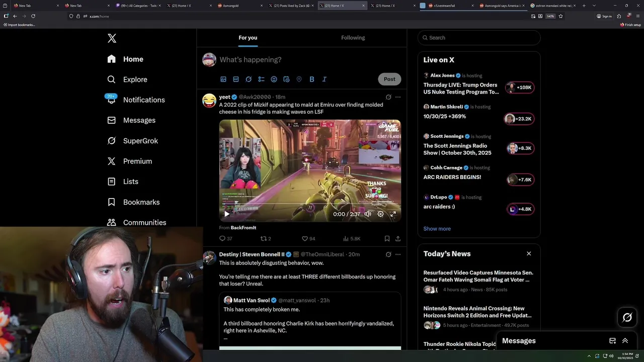Viewport: 644px width, 362px height.
Task: Add GIF icon in composer
Action: pyautogui.click(x=236, y=79)
